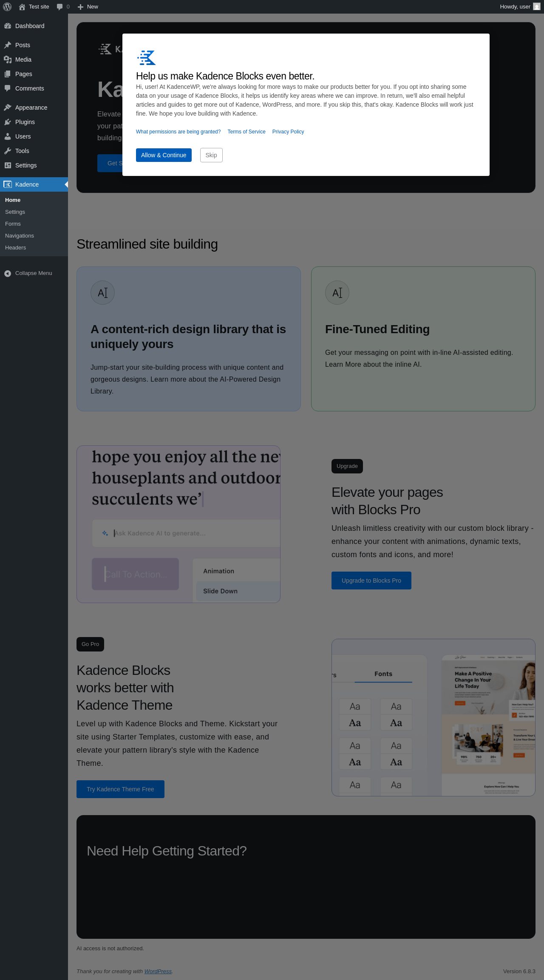Viewport: 544px width, 980px height.
Task: Click the Dashboard gauge icon
Action: 8,26
